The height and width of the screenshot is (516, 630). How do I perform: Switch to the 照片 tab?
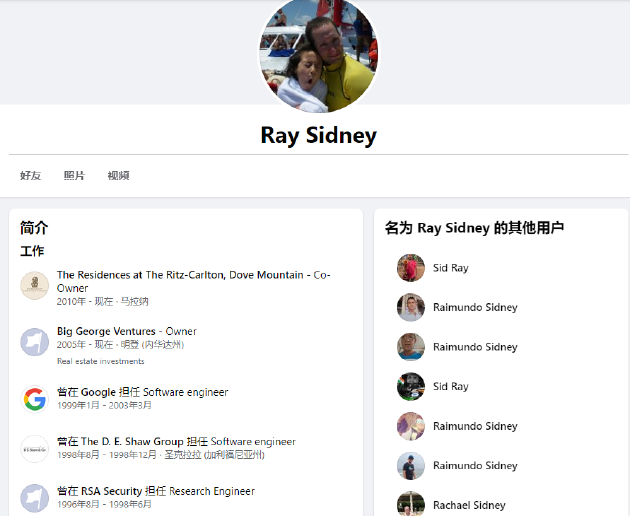coord(74,176)
